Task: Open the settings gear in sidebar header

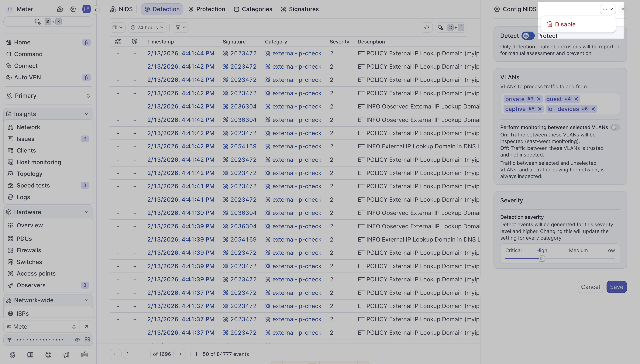Action: pos(73,9)
